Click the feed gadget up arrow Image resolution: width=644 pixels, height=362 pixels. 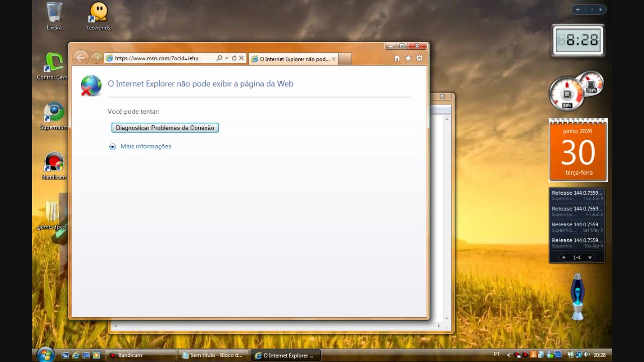click(x=563, y=257)
